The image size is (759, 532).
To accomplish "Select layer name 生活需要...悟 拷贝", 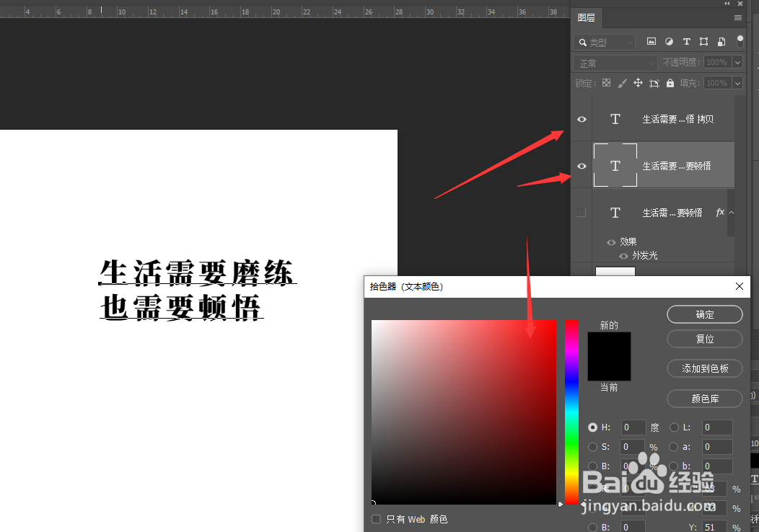I will tap(677, 119).
